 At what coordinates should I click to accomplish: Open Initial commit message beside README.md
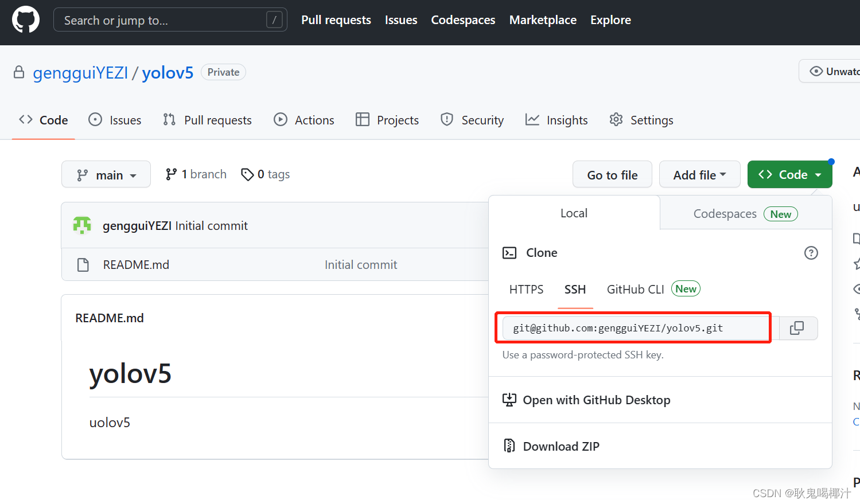pos(361,265)
